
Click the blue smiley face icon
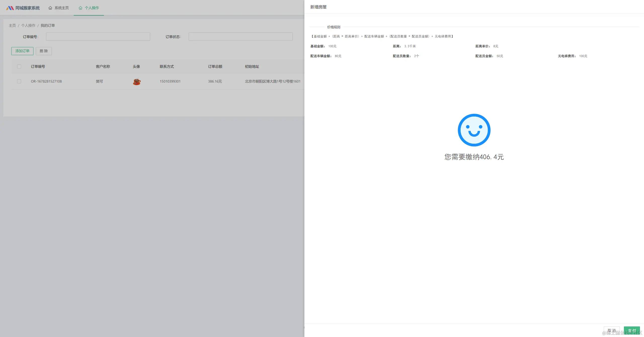tap(474, 130)
